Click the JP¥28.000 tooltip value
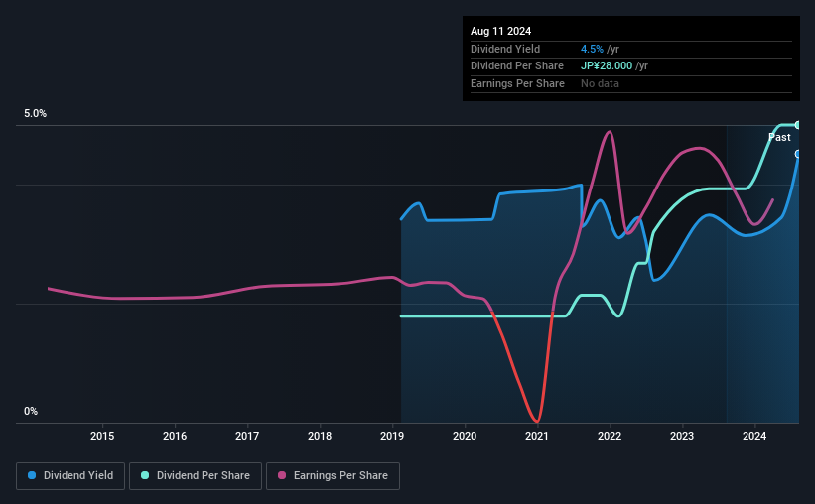The width and height of the screenshot is (815, 504). tap(607, 66)
